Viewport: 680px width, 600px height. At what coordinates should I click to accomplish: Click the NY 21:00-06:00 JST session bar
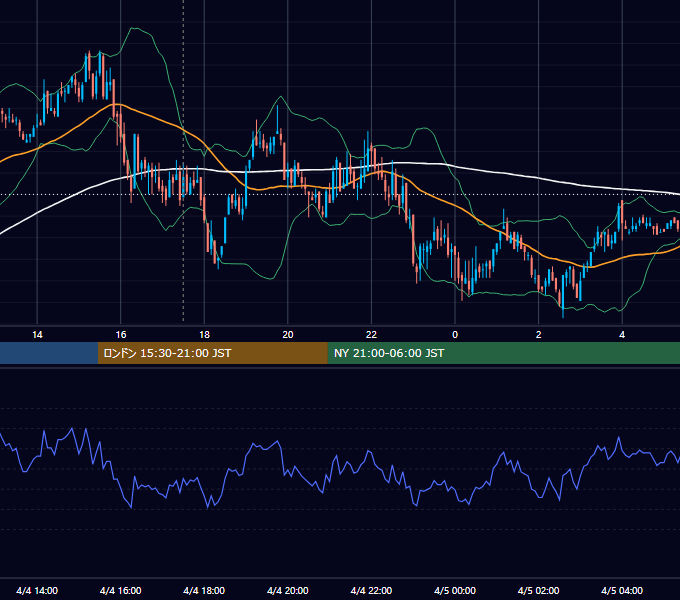pyautogui.click(x=503, y=353)
